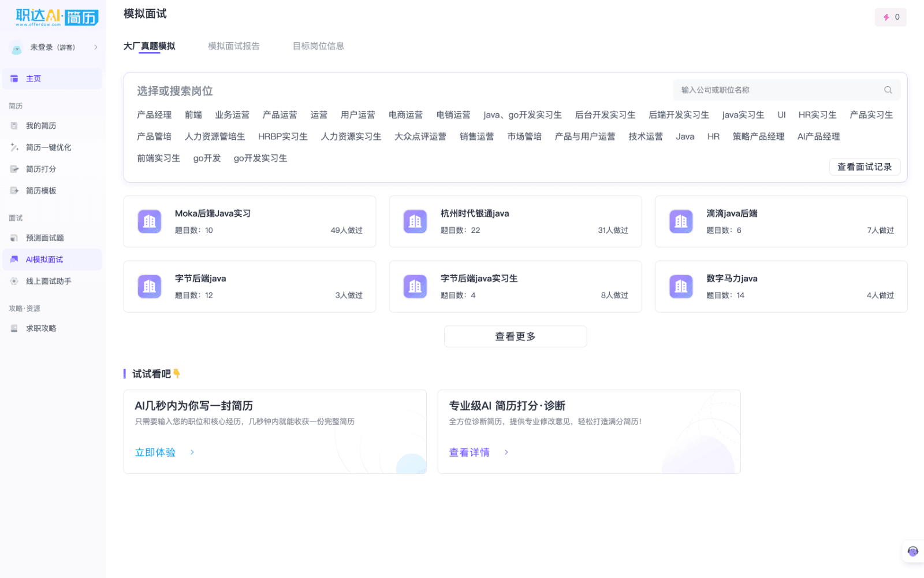
Task: Select the 前端 position tag
Action: [x=193, y=115]
